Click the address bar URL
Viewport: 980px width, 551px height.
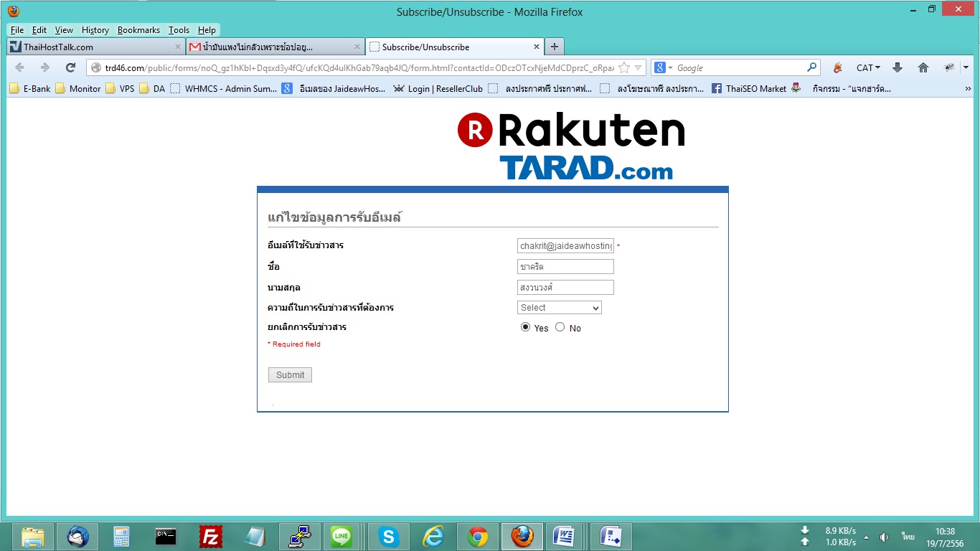[359, 67]
